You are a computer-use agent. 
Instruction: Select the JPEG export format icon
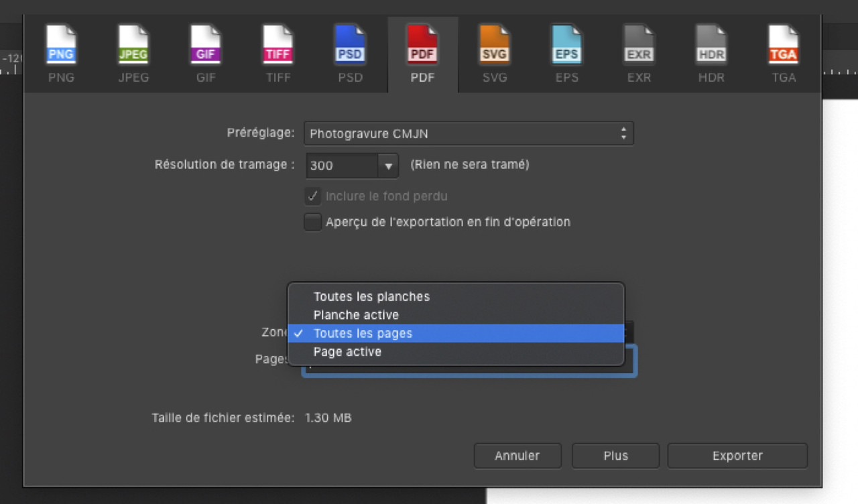[x=133, y=45]
